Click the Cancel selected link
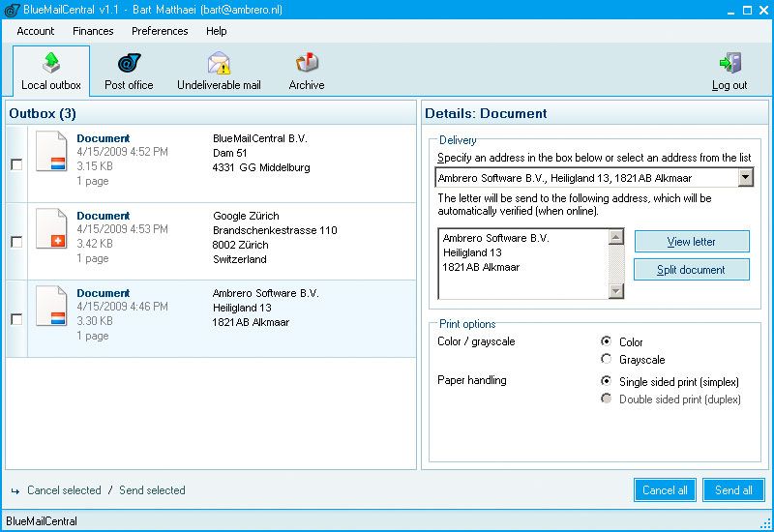The image size is (774, 532). click(x=64, y=490)
